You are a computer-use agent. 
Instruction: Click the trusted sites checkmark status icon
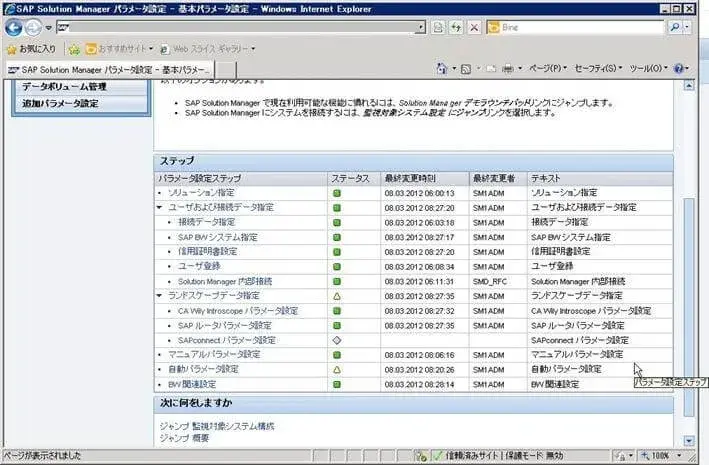point(438,456)
